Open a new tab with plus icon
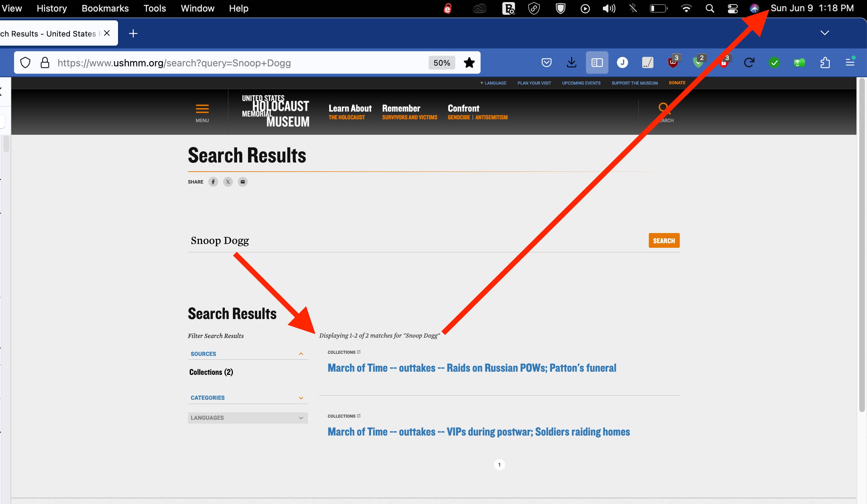 click(133, 34)
